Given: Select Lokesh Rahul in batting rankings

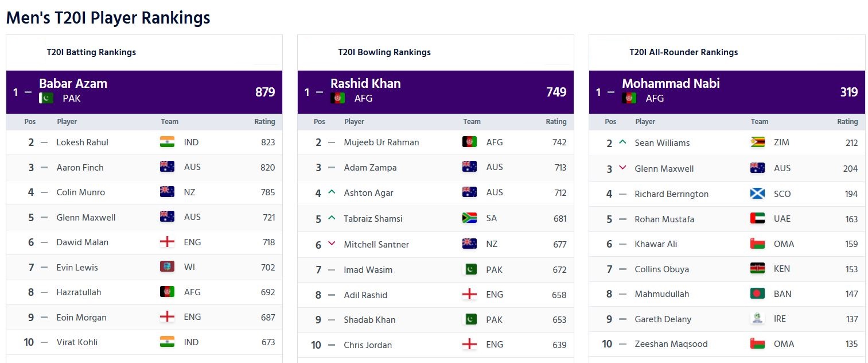Looking at the screenshot, I should [82, 142].
